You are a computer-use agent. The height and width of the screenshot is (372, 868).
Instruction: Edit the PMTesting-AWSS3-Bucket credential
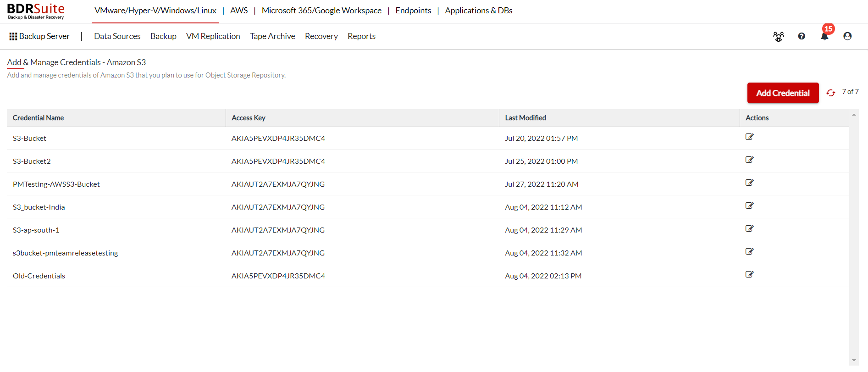click(x=749, y=183)
